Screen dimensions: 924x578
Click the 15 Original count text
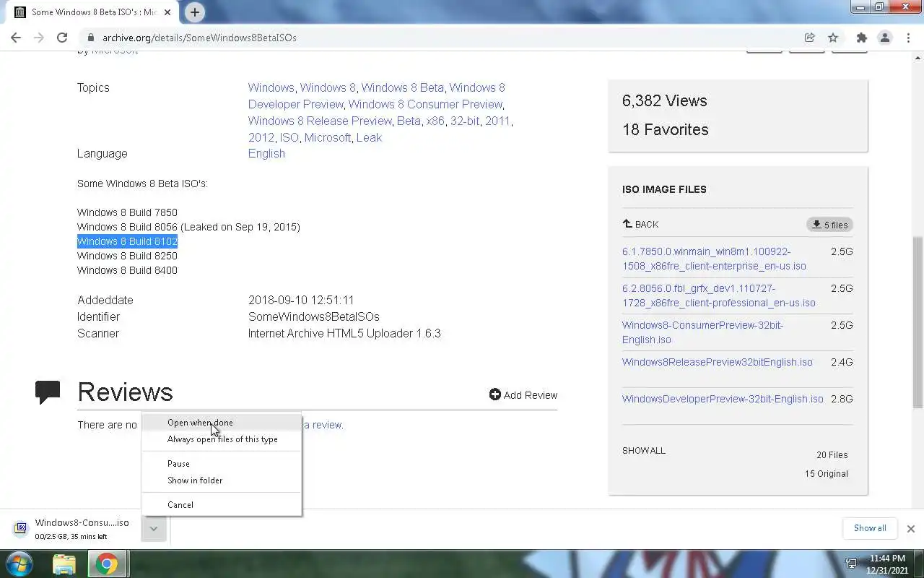point(827,474)
